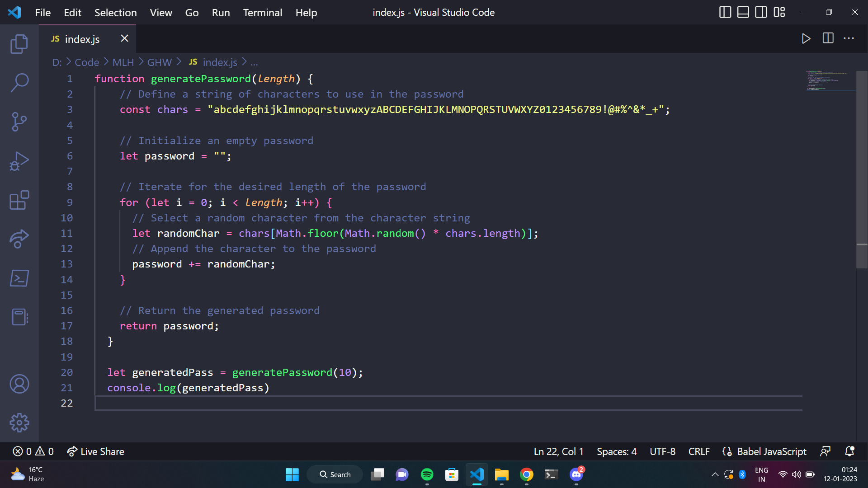Viewport: 868px width, 488px height.
Task: Run the code with play button
Action: pyautogui.click(x=806, y=38)
